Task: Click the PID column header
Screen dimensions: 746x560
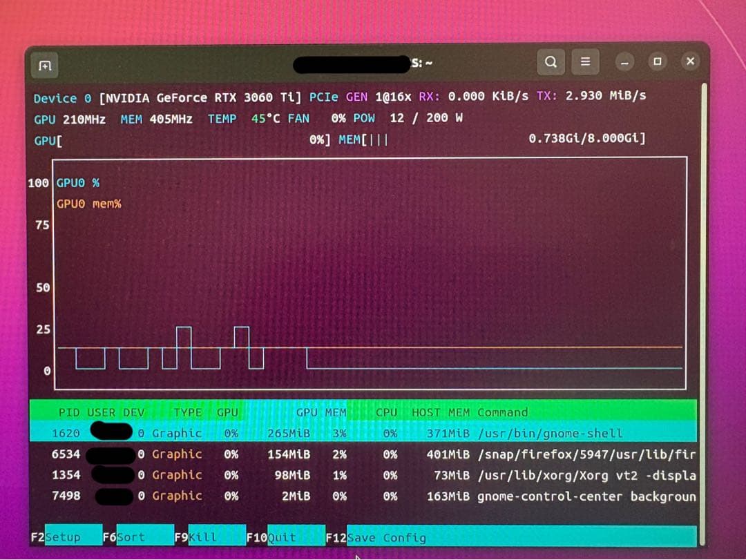Action: [69, 412]
